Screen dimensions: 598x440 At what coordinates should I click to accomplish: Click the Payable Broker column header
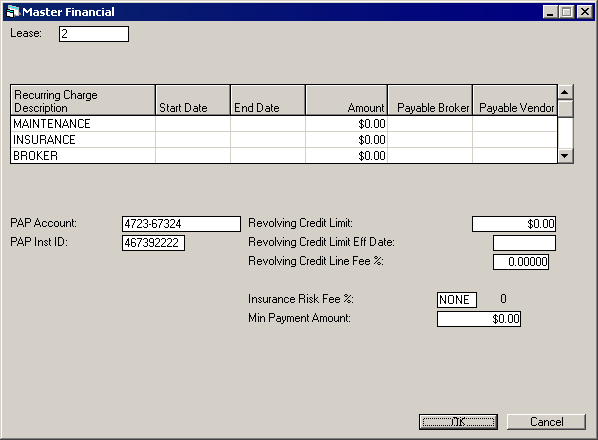pos(430,100)
